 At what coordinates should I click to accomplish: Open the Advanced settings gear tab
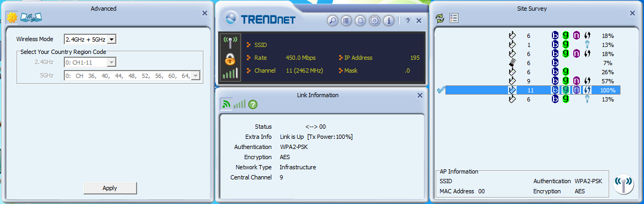point(12,17)
